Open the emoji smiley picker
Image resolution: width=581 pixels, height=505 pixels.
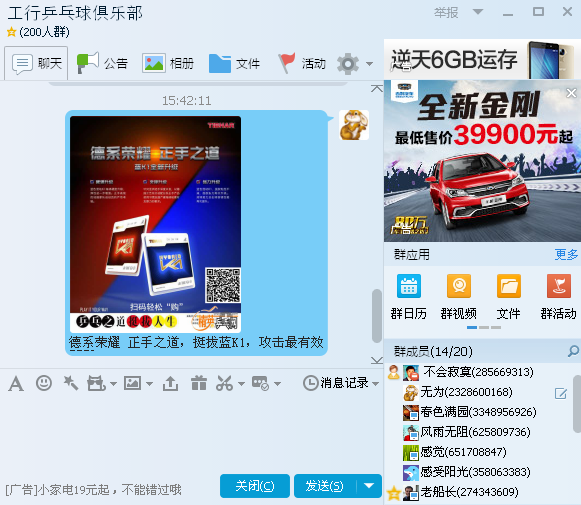click(x=44, y=383)
